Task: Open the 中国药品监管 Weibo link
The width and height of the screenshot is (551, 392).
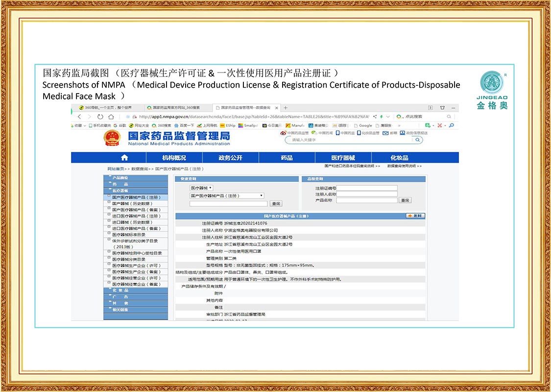Action: [294, 133]
